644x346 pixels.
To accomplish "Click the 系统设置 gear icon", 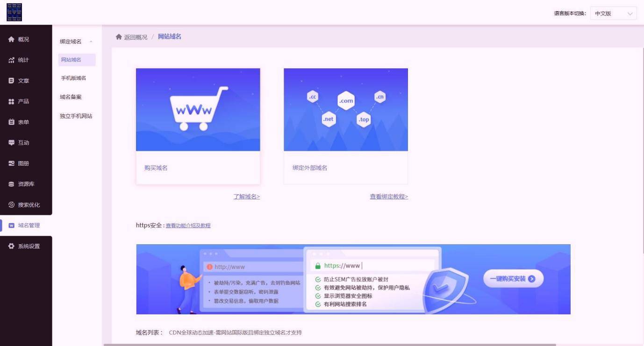I will [11, 246].
